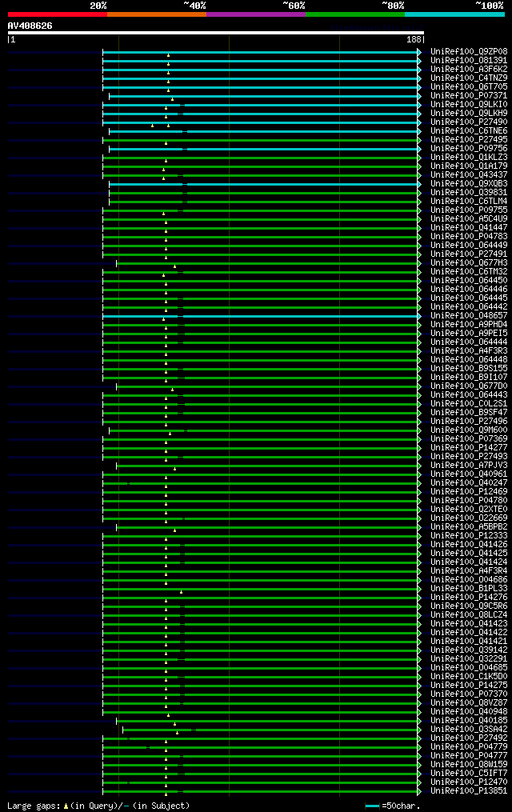Select hit UniRef100_Q41426
Image resolution: width=512 pixels, height=812 pixels.
469,544
